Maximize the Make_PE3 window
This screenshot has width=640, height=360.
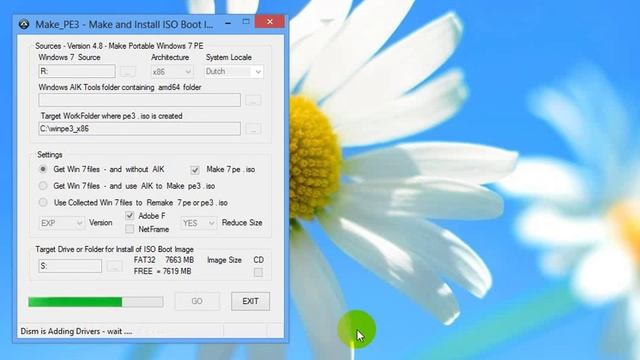pyautogui.click(x=246, y=22)
